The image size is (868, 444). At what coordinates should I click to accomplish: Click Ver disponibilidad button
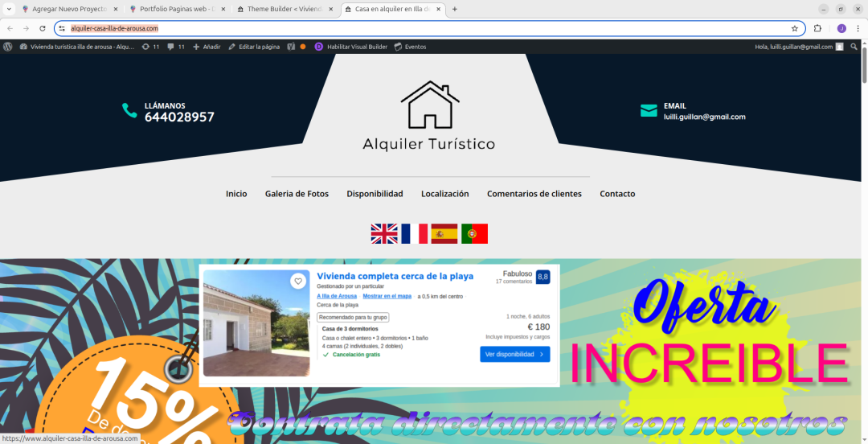coord(515,354)
